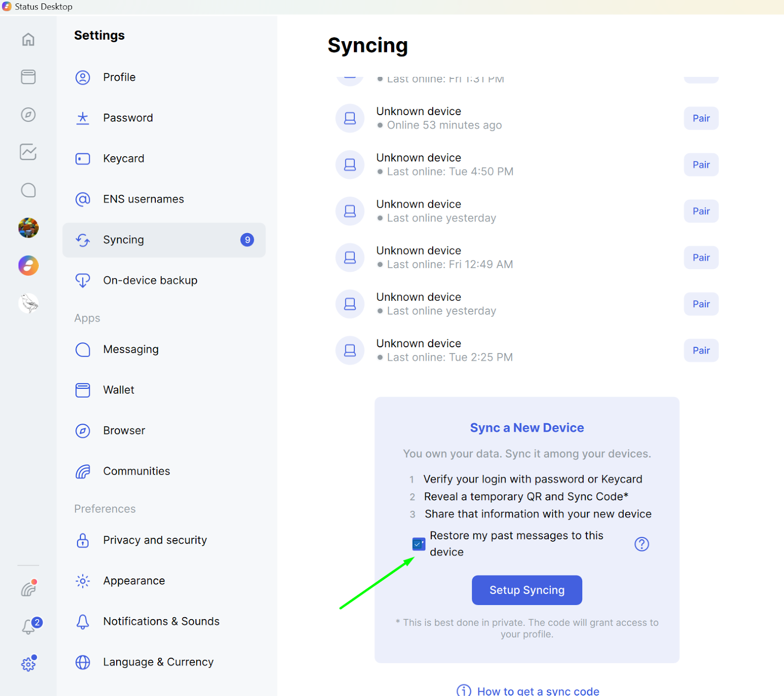Open the Wallet icon in left navigation bar
This screenshot has height=696, width=784.
coord(28,77)
